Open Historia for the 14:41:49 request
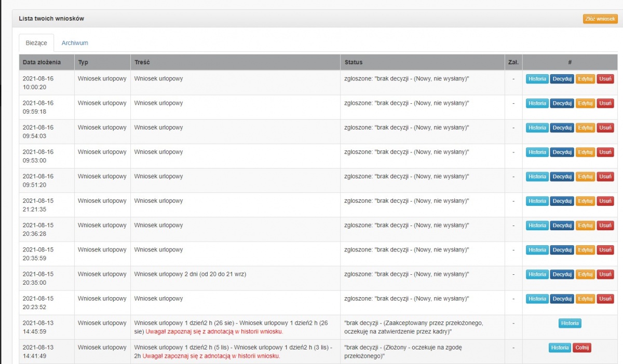 (x=560, y=348)
